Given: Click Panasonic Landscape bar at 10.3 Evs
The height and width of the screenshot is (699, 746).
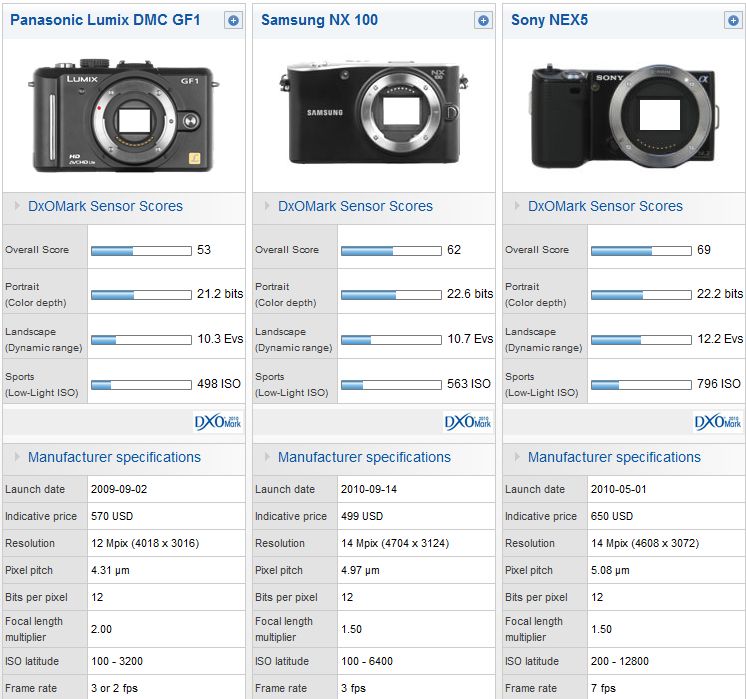Looking at the screenshot, I should 141,340.
